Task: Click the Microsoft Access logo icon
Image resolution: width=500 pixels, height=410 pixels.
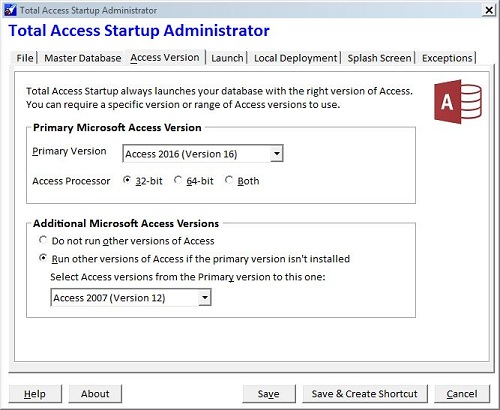Action: (458, 102)
